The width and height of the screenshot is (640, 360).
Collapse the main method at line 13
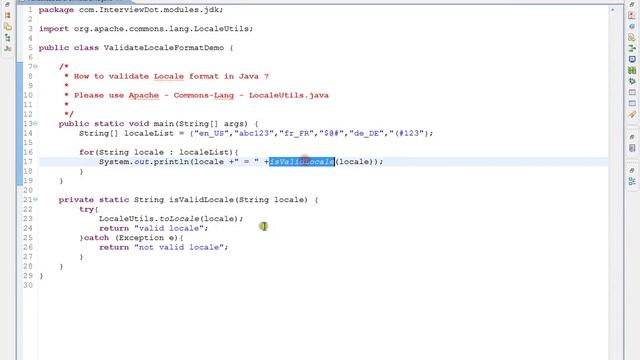point(36,123)
